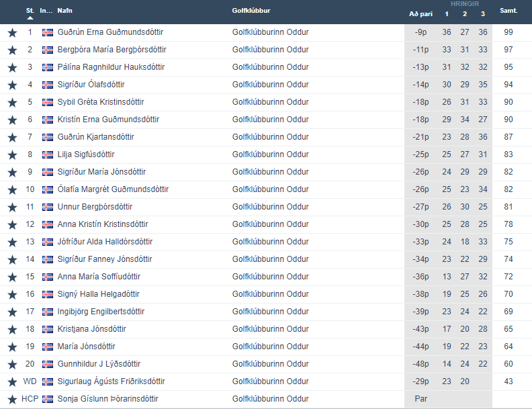Click HRINGIR rounds header label
This screenshot has width=532, height=409.
point(464,4)
